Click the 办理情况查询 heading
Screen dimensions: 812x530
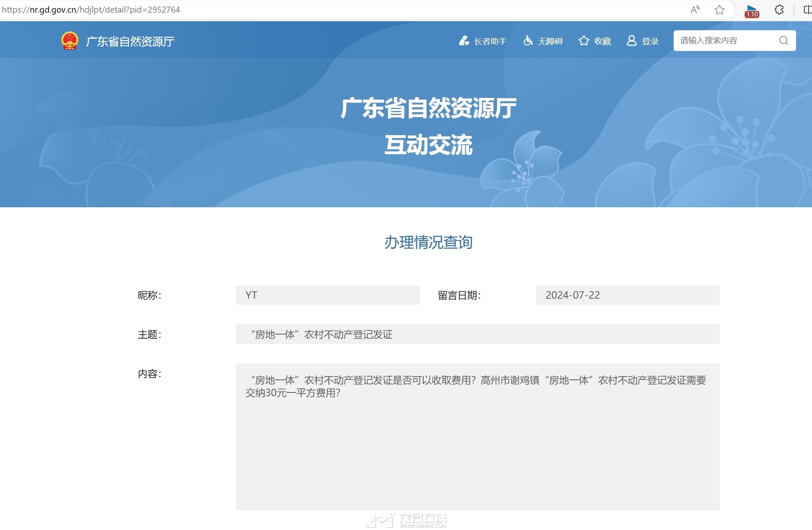(428, 242)
